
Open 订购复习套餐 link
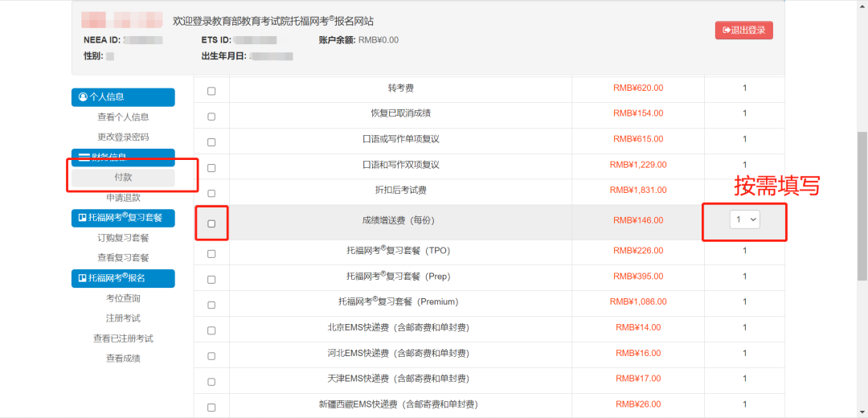(123, 238)
